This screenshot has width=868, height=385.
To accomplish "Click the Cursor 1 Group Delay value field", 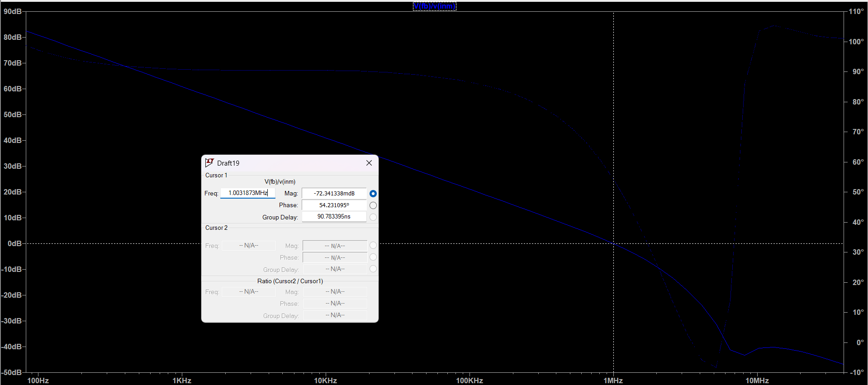I will pos(334,217).
